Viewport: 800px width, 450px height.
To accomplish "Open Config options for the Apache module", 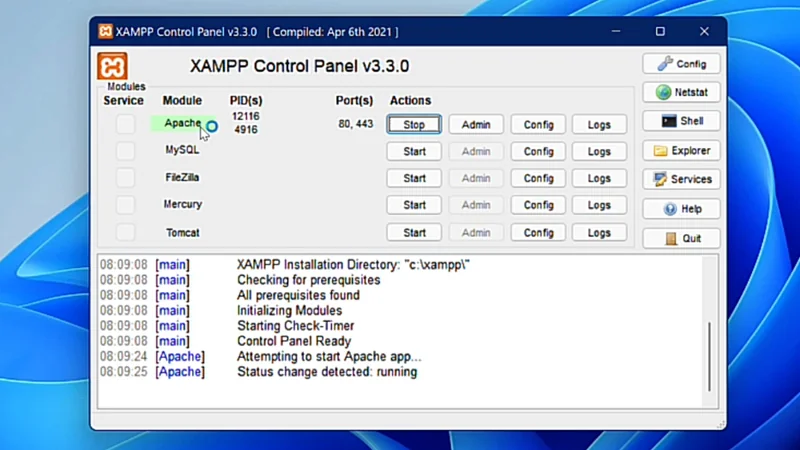I will pyautogui.click(x=538, y=125).
